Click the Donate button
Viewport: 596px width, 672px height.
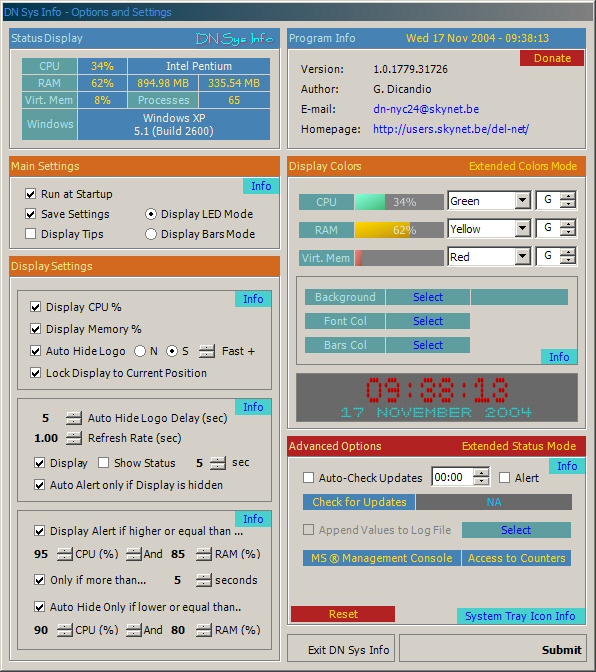[x=552, y=58]
